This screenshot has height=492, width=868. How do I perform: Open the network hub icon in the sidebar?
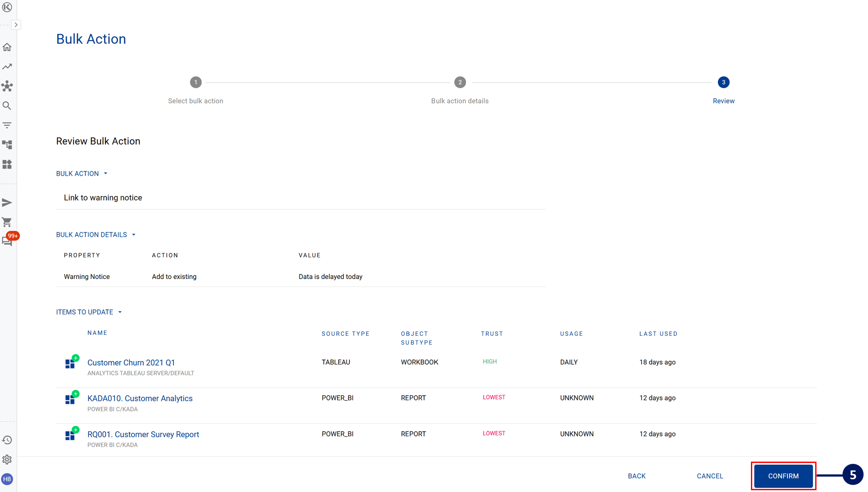click(x=7, y=86)
